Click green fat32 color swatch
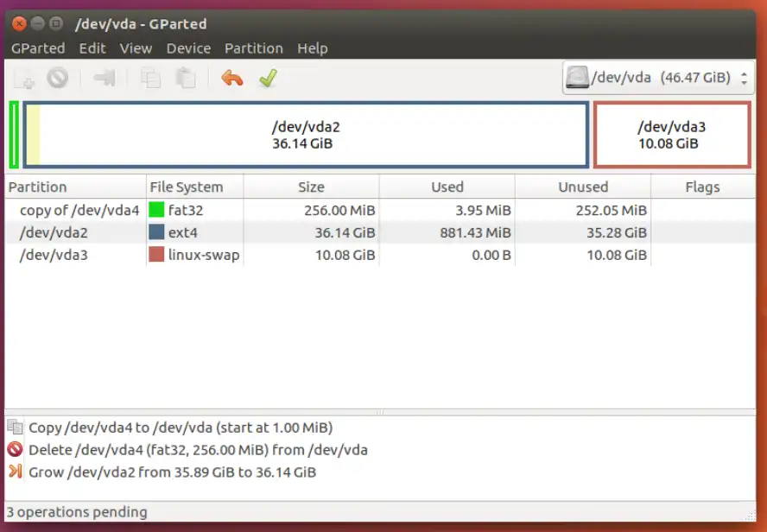 [156, 210]
